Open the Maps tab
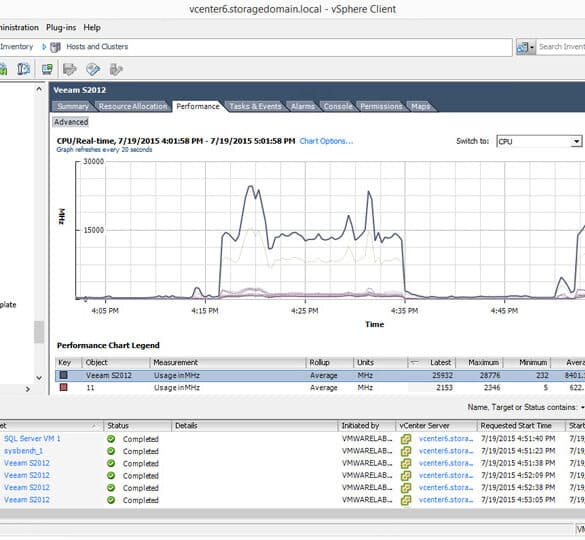 pyautogui.click(x=420, y=106)
